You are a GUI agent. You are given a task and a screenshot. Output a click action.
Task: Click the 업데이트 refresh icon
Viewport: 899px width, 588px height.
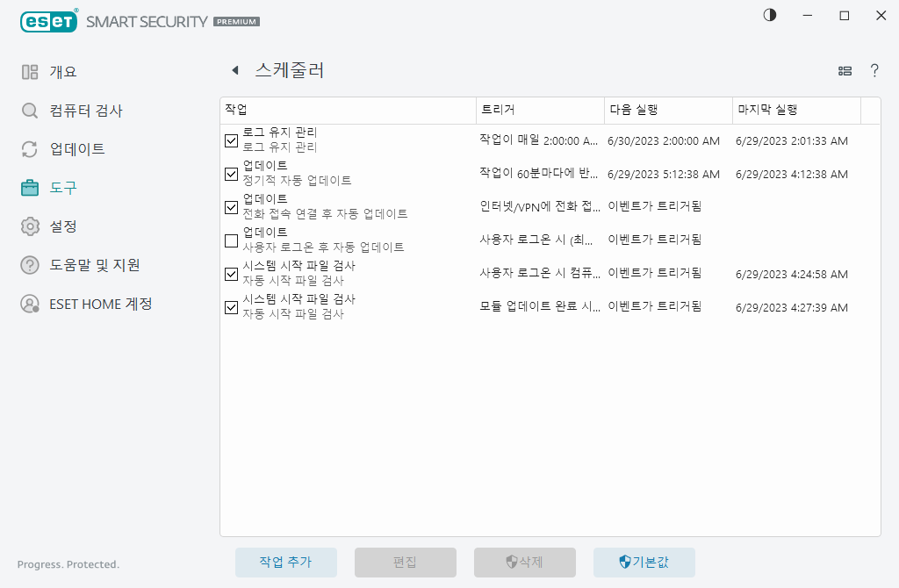click(x=31, y=149)
